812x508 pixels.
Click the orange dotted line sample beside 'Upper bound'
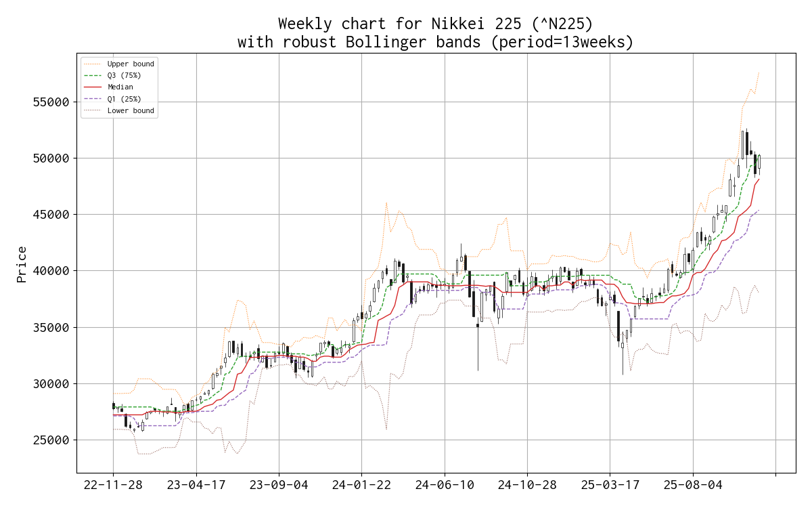(x=93, y=64)
